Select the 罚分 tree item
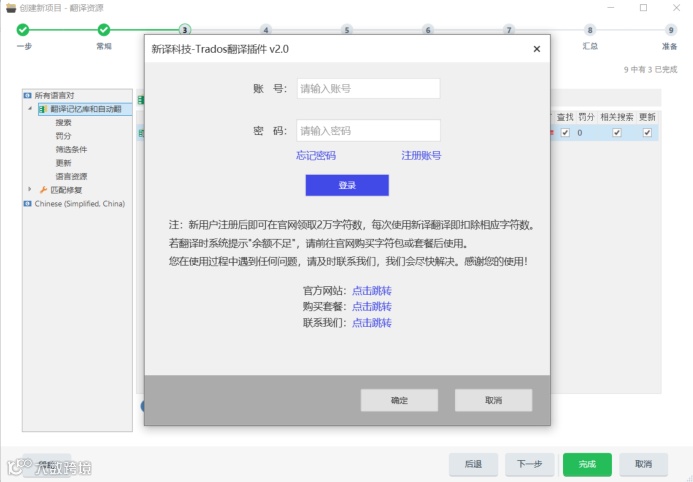The width and height of the screenshot is (693, 482). pyautogui.click(x=63, y=136)
